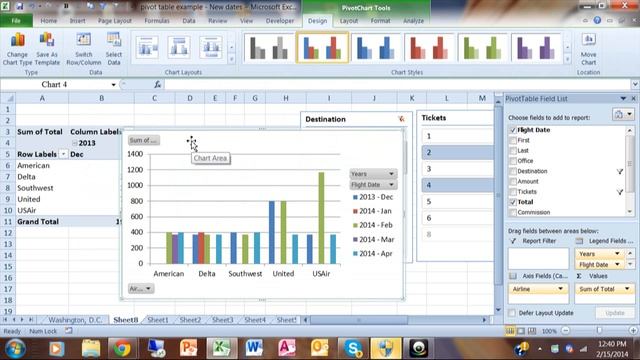Open the Page Layout tab
The height and width of the screenshot is (360, 640).
point(115,20)
